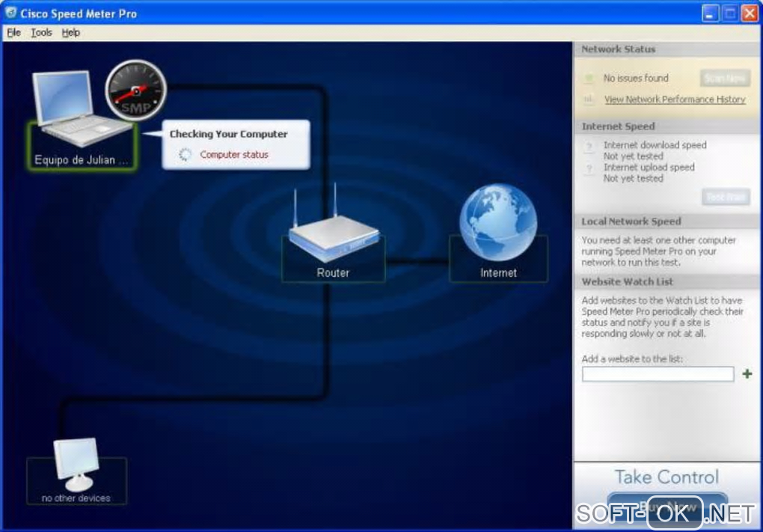This screenshot has width=763, height=532.
Task: Click the Router label
Action: tap(334, 273)
